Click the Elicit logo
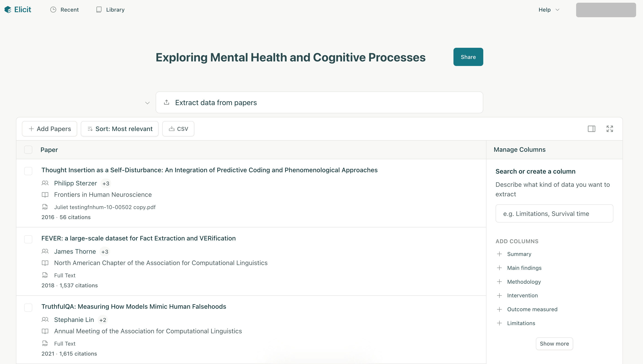 (18, 10)
